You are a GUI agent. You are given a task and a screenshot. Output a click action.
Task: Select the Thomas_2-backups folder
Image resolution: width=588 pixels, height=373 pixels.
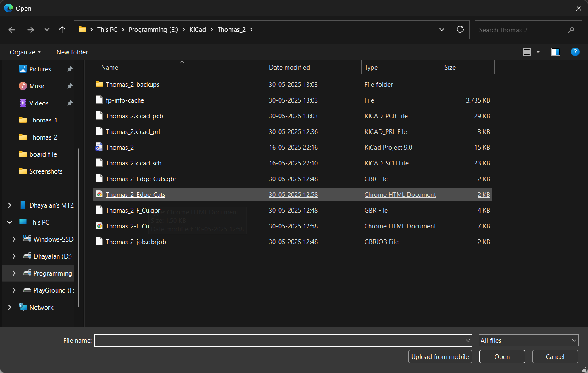[293, 84]
